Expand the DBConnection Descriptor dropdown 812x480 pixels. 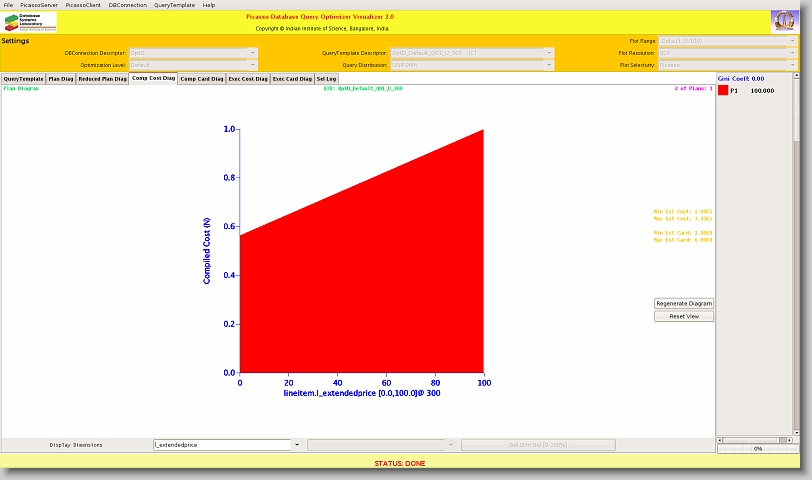pyautogui.click(x=252, y=52)
